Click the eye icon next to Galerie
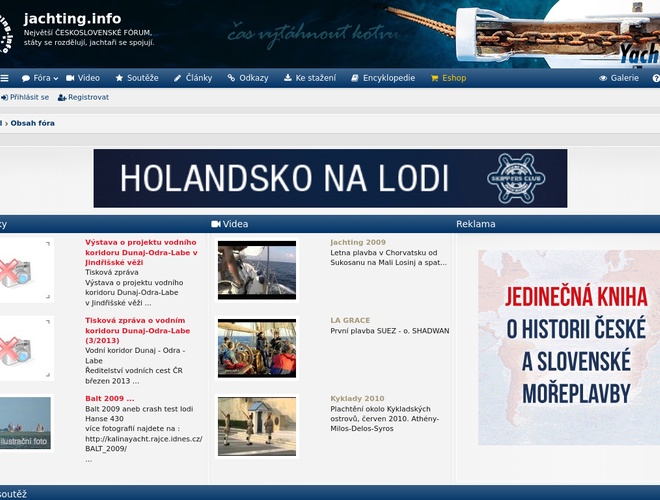Viewport: 660px width, 500px height. [x=603, y=78]
